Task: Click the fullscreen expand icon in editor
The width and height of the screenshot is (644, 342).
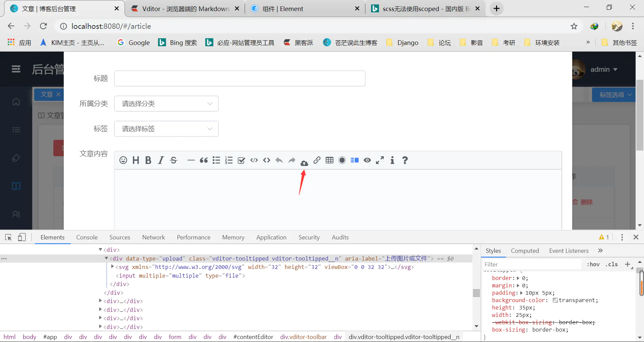Action: click(x=380, y=160)
